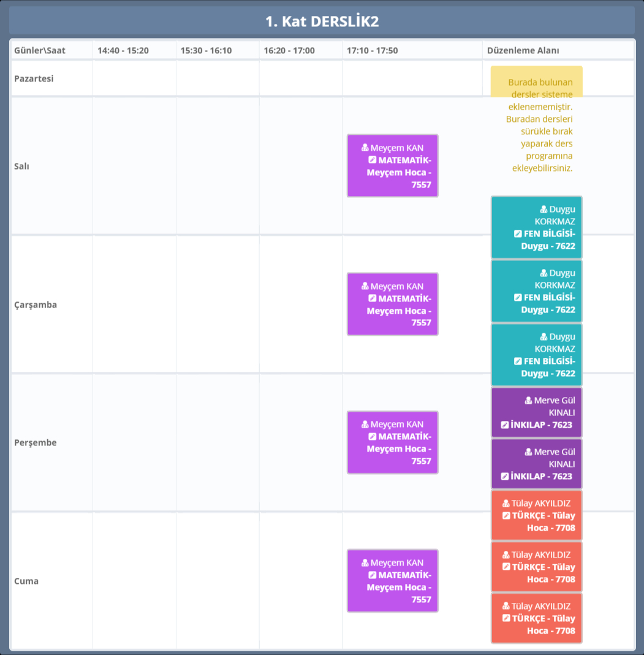Click teacher icon on Perşembe Meyçem KAN card
This screenshot has height=655, width=644.
point(365,424)
